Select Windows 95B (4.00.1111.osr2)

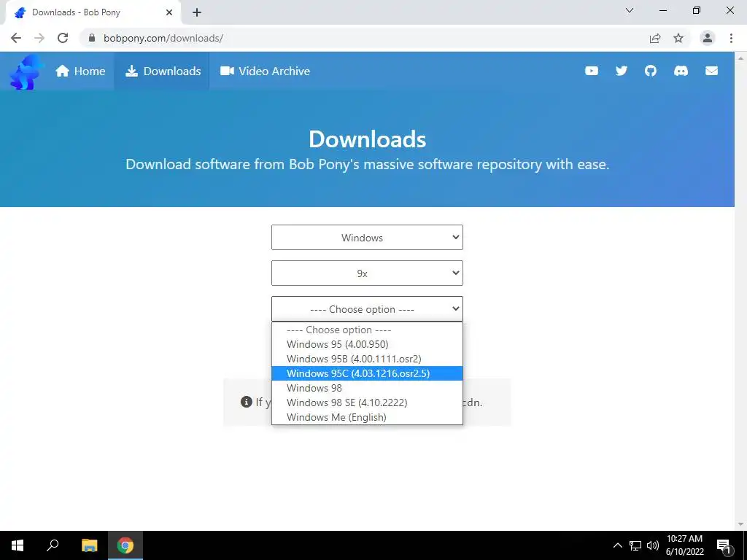[367, 359]
